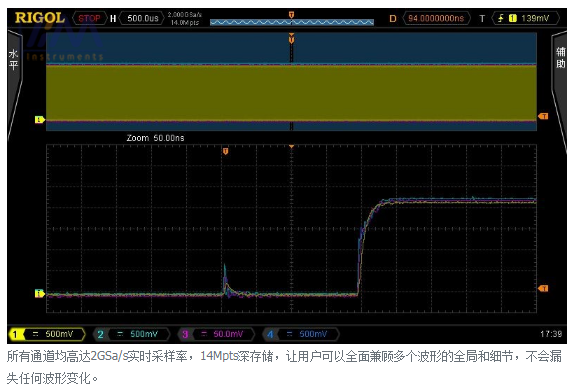Screen dimensions: 577x392
Task: Click the orange trigger level marker right of zoom grid
Action: pyautogui.click(x=543, y=288)
